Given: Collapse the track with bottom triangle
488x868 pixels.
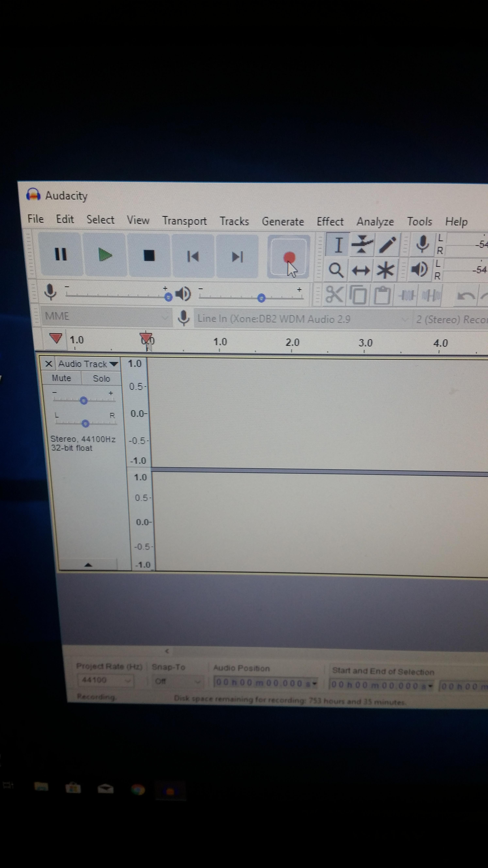Looking at the screenshot, I should point(88,565).
